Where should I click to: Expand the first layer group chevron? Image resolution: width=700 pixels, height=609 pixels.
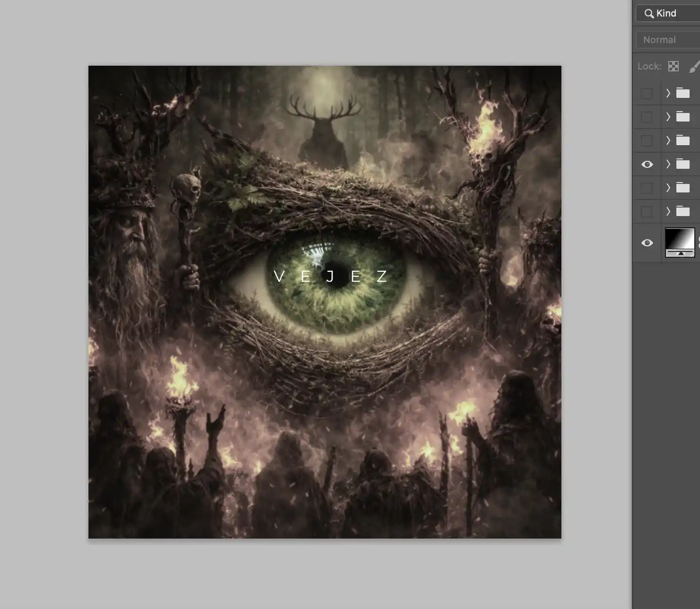point(668,93)
